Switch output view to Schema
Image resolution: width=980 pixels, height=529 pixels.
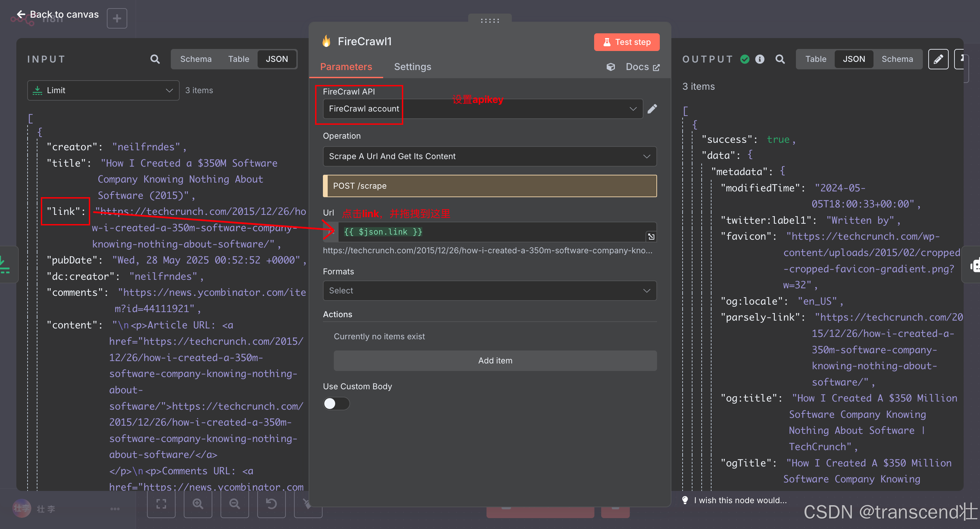point(897,59)
